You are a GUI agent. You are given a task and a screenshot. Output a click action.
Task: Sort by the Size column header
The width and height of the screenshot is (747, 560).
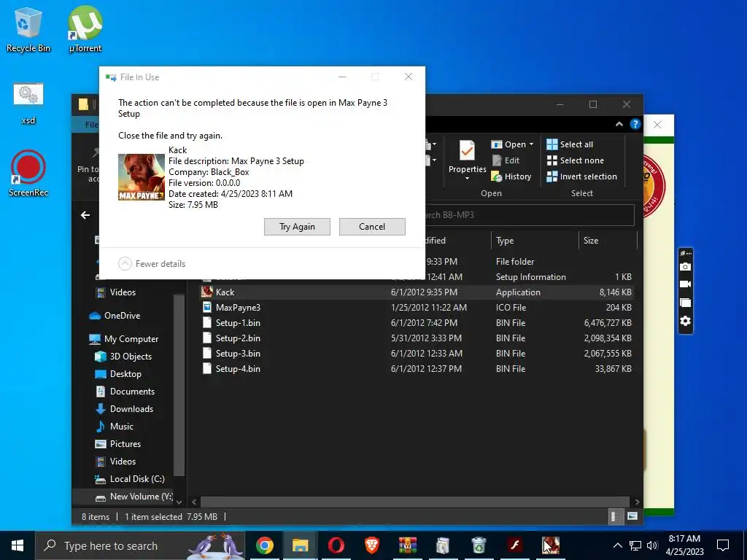pyautogui.click(x=608, y=241)
